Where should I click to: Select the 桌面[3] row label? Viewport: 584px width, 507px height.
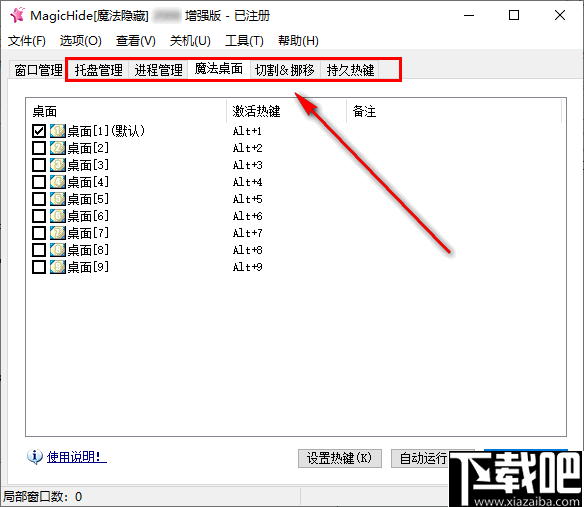pos(88,165)
